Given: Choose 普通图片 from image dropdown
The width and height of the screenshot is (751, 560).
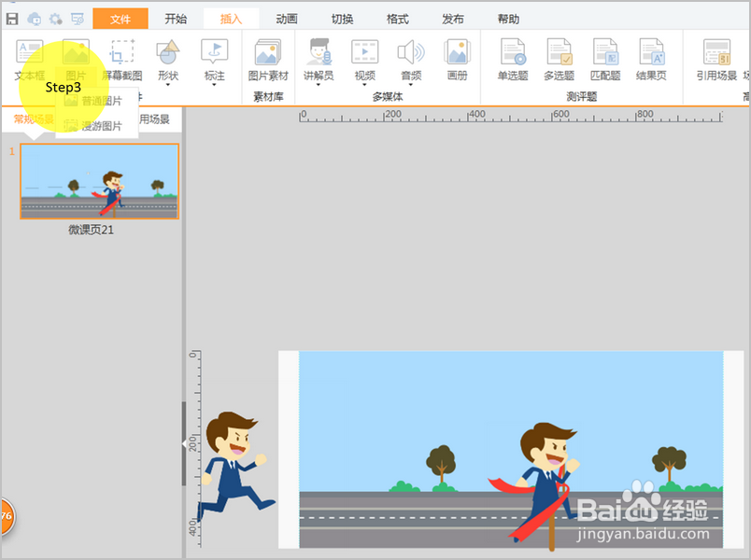Looking at the screenshot, I should (x=97, y=101).
